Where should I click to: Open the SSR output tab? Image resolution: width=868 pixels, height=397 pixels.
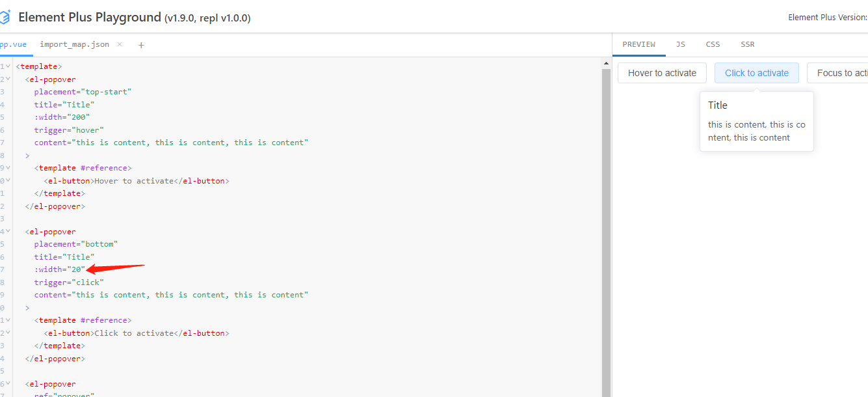tap(748, 44)
